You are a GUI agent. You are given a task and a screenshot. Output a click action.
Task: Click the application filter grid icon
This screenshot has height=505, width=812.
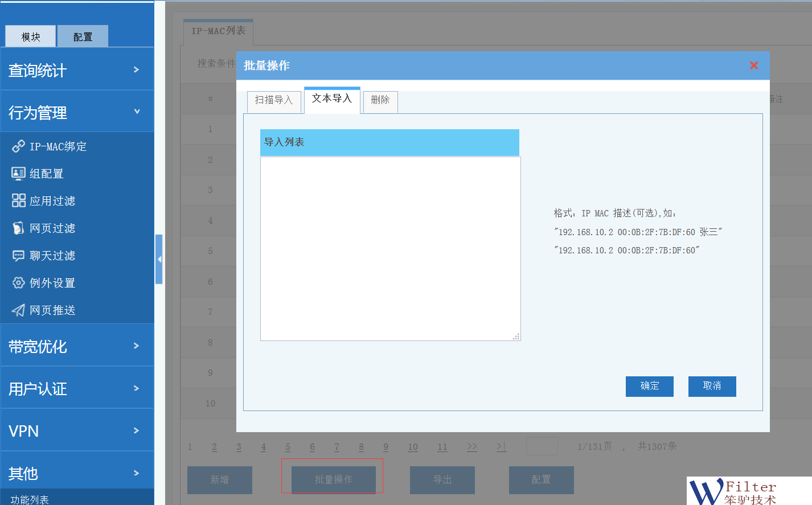(x=18, y=200)
